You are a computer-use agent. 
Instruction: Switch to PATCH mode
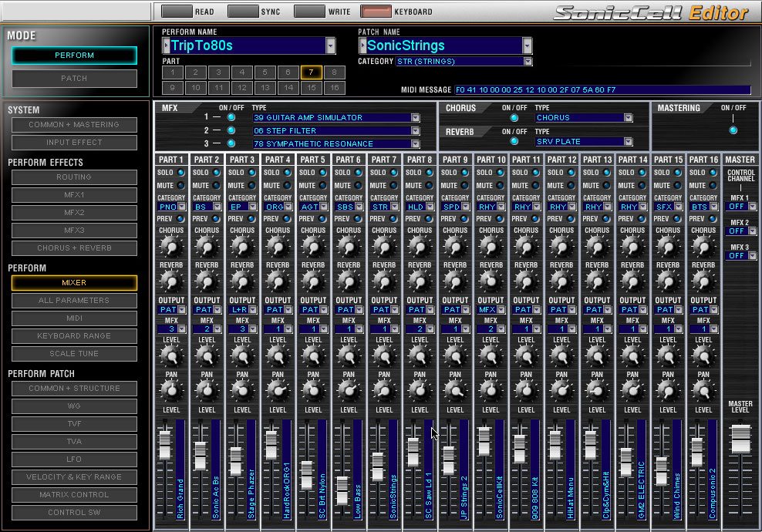point(74,78)
